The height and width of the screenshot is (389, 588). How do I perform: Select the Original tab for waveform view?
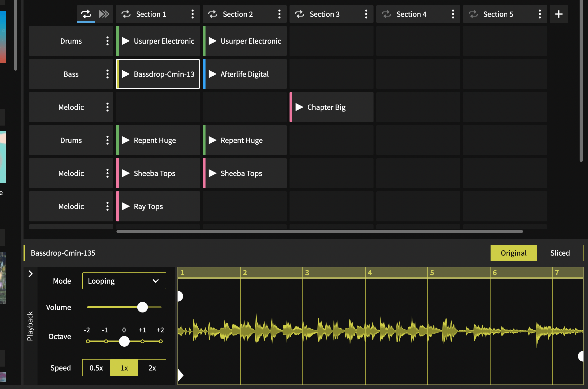(514, 253)
